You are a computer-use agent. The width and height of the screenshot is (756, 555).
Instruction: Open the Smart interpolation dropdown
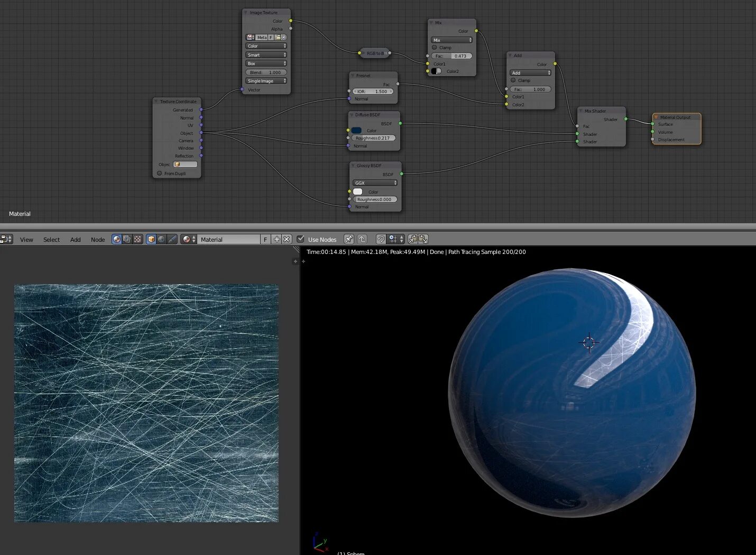[266, 55]
